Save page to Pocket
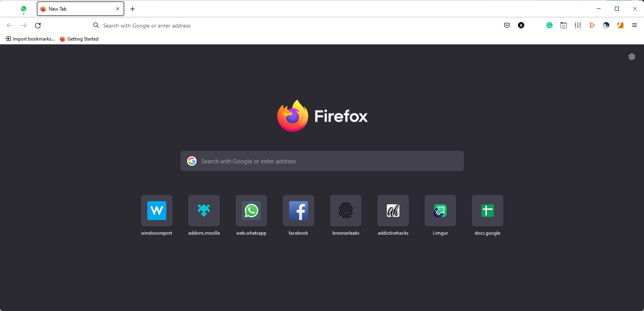644x311 pixels. pos(507,25)
